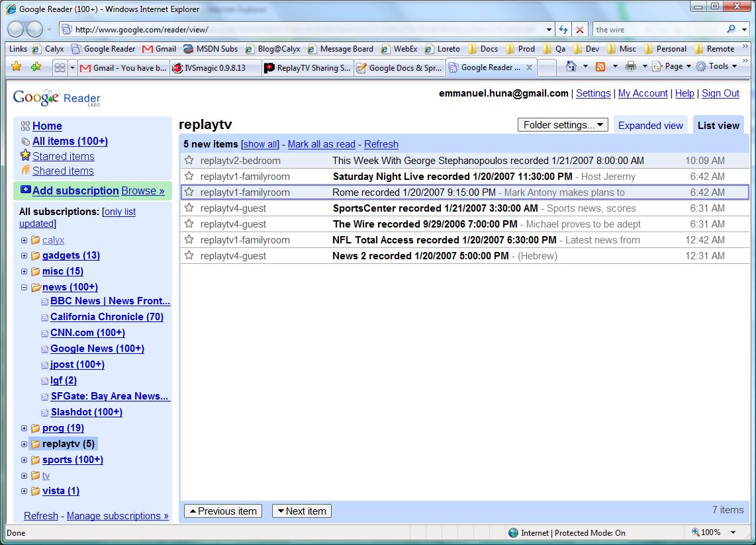Expand the replaytv folder
756x545 pixels.
point(24,444)
